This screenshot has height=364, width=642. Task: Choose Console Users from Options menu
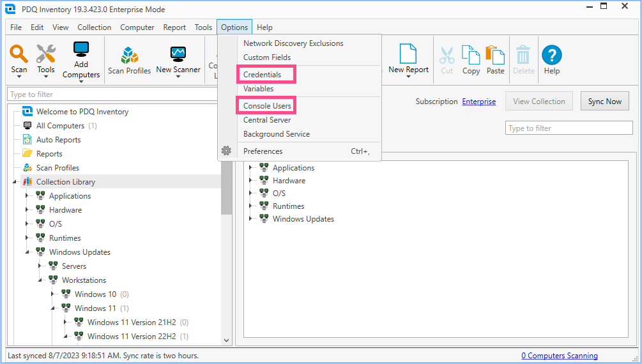point(267,105)
